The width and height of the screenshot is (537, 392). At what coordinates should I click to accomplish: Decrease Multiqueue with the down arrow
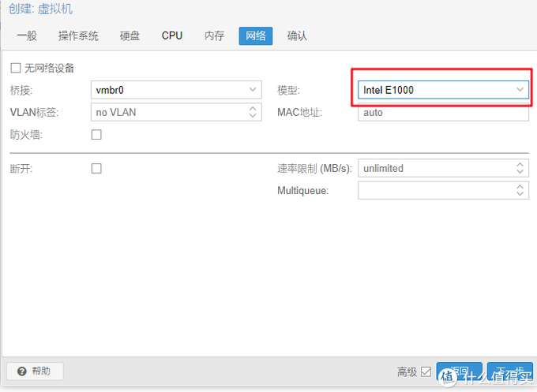pos(520,194)
